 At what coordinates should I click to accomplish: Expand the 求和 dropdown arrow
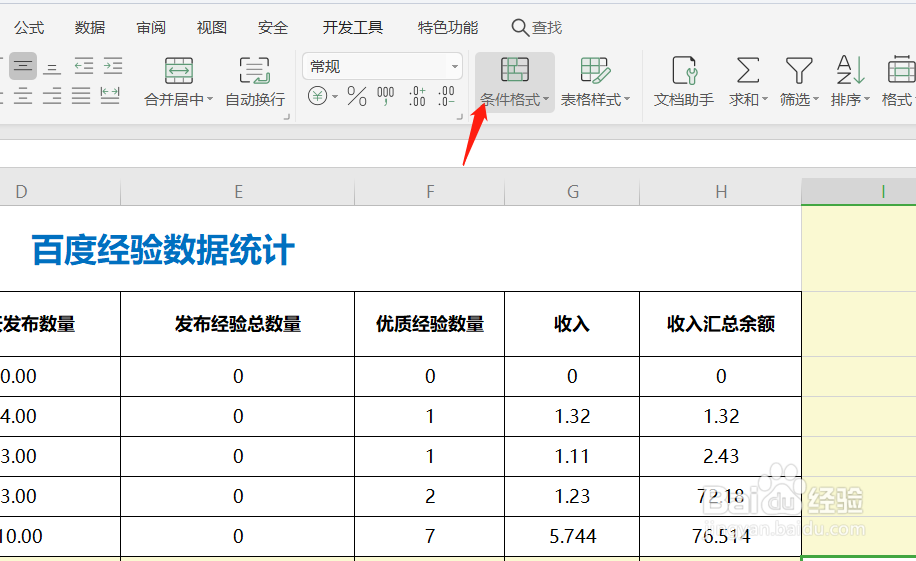[765, 99]
